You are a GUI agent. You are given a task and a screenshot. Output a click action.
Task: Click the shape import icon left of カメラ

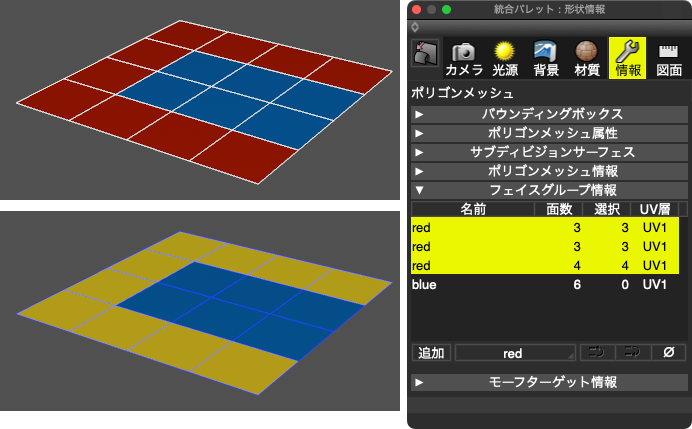[426, 54]
